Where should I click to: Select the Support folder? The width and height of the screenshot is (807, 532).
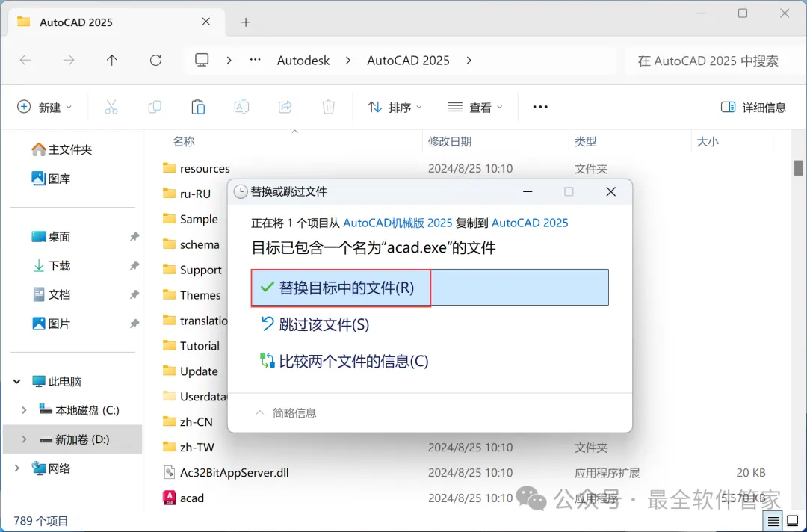(x=192, y=270)
